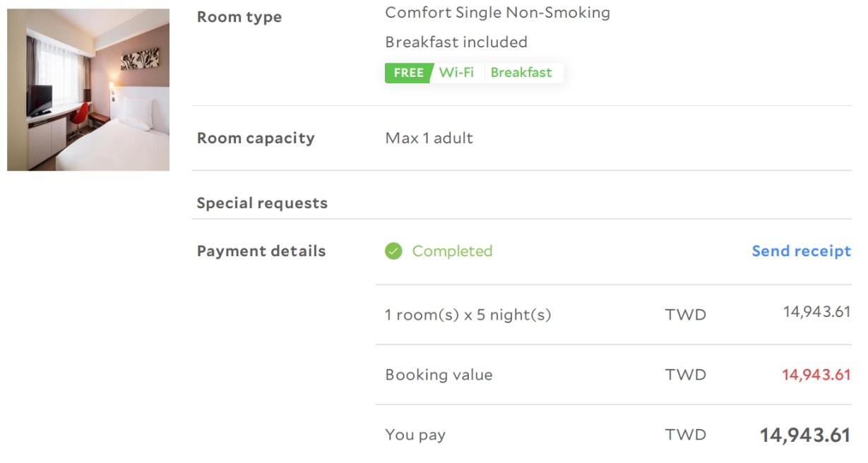
Task: Click the Send receipt link
Action: pyautogui.click(x=801, y=251)
